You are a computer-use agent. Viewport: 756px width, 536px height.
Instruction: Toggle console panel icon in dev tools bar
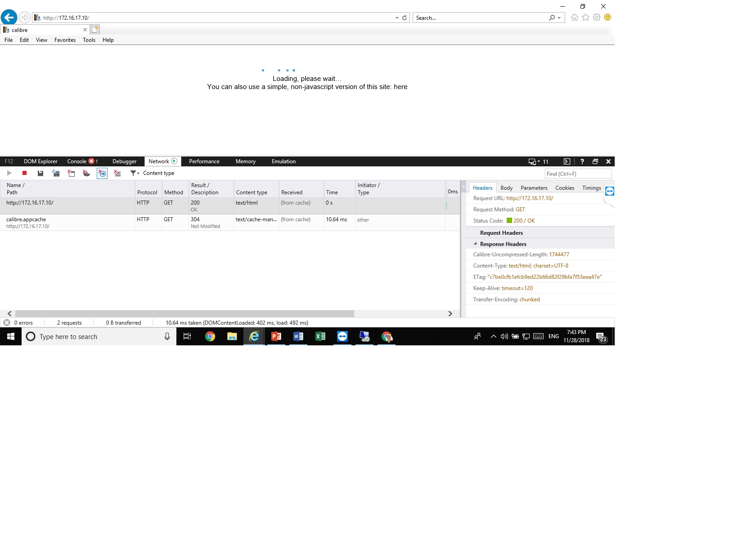click(567, 161)
